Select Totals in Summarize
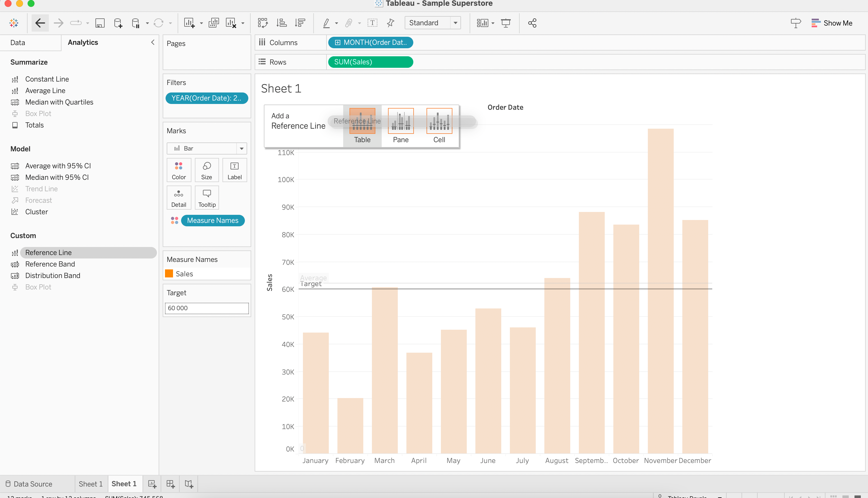The width and height of the screenshot is (868, 498). (34, 125)
